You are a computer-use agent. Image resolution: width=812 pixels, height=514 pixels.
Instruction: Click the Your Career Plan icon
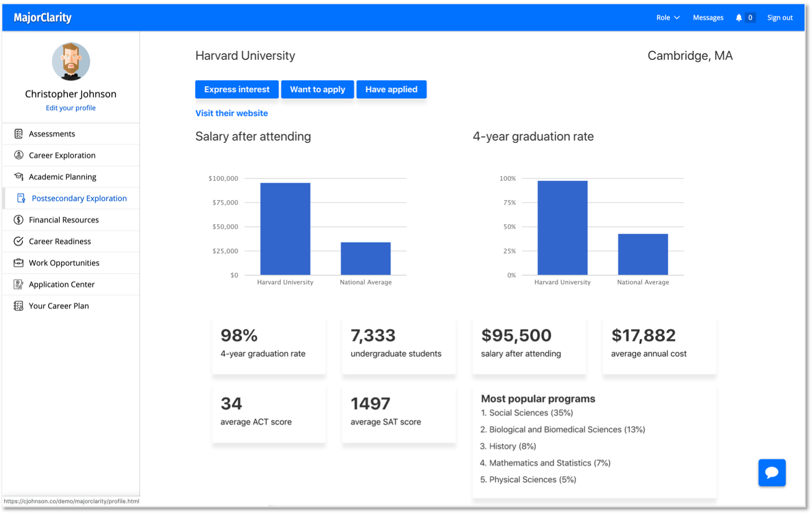click(x=19, y=306)
